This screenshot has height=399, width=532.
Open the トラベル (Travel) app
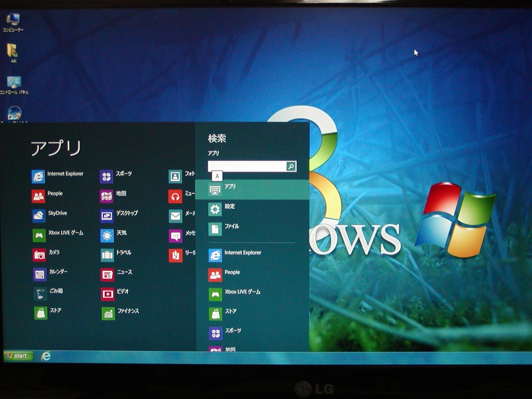[x=116, y=255]
